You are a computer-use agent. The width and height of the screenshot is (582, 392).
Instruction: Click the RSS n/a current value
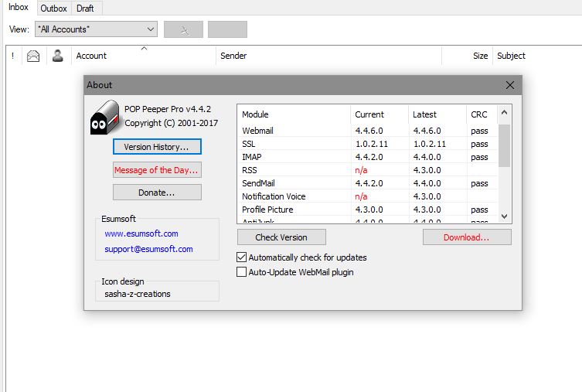pos(361,170)
